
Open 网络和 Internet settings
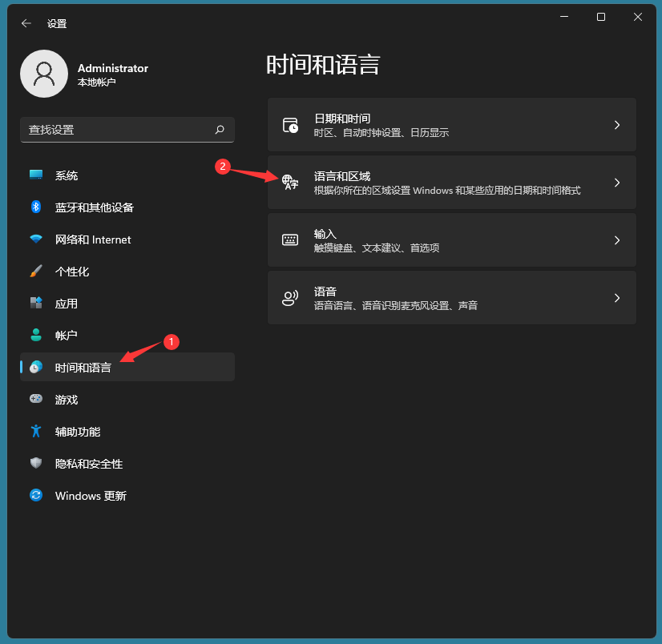click(x=127, y=239)
